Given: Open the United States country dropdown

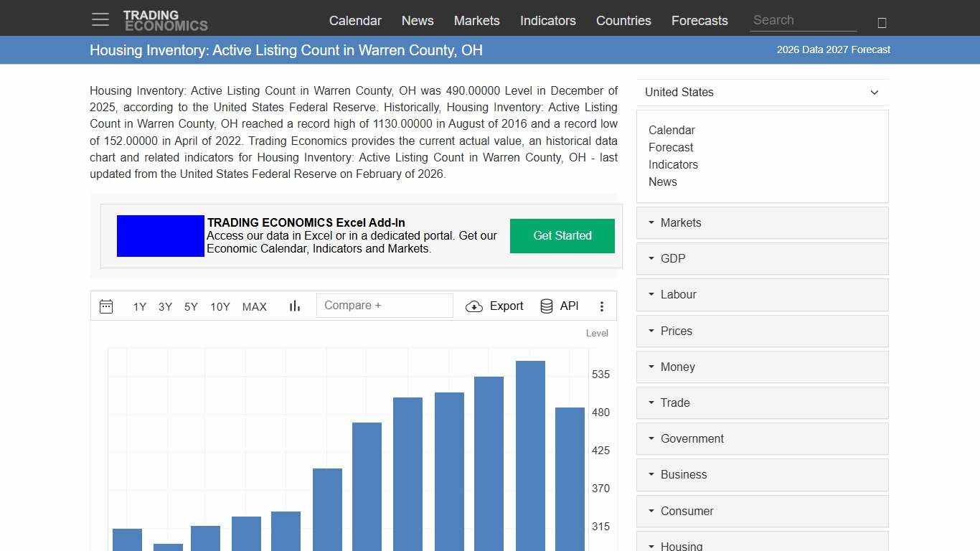Looking at the screenshot, I should point(762,92).
